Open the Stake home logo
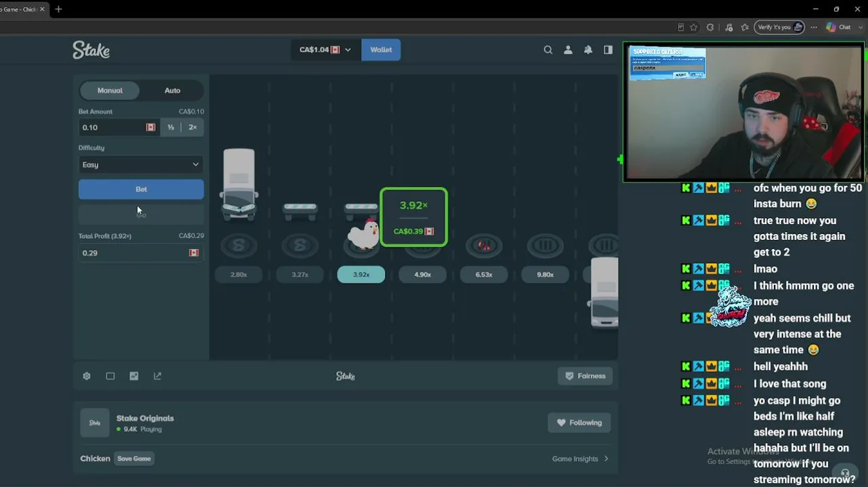The image size is (868, 487). [91, 49]
